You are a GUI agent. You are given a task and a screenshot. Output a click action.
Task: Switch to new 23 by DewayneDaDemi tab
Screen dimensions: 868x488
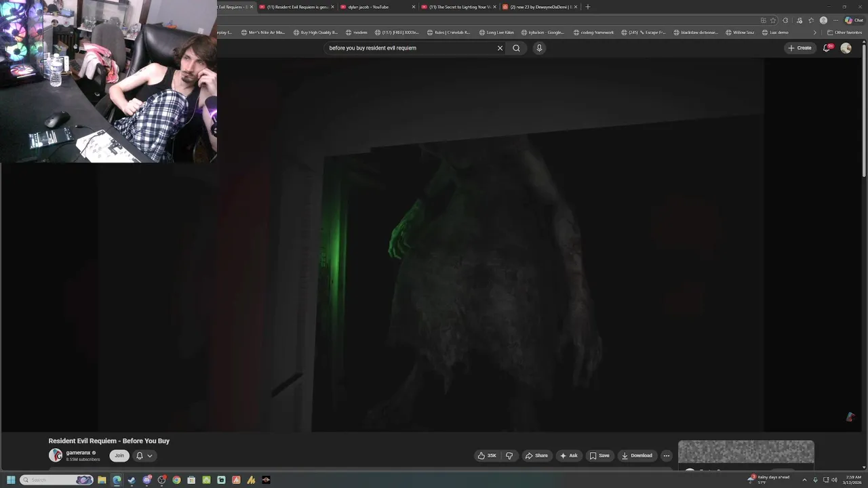[540, 7]
